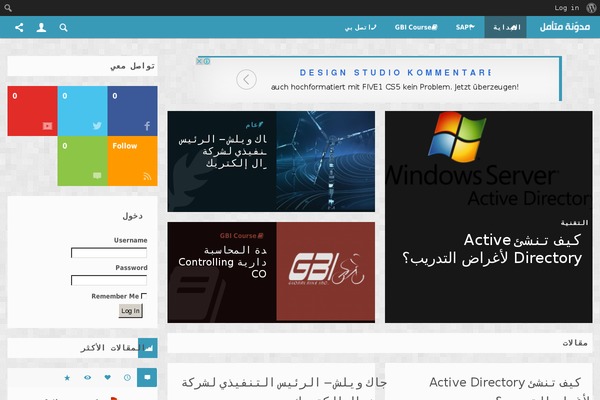The width and height of the screenshot is (600, 400).
Task: Select the eye views tab icon
Action: (88, 378)
